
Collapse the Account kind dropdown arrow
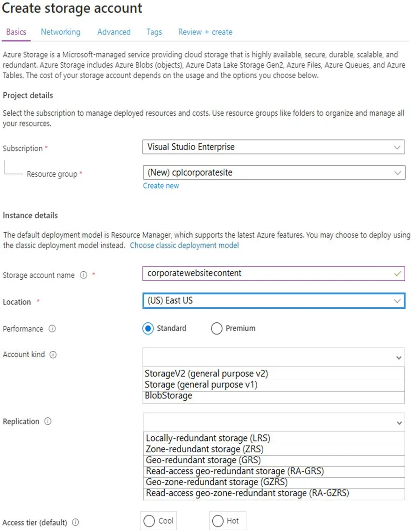coord(399,358)
